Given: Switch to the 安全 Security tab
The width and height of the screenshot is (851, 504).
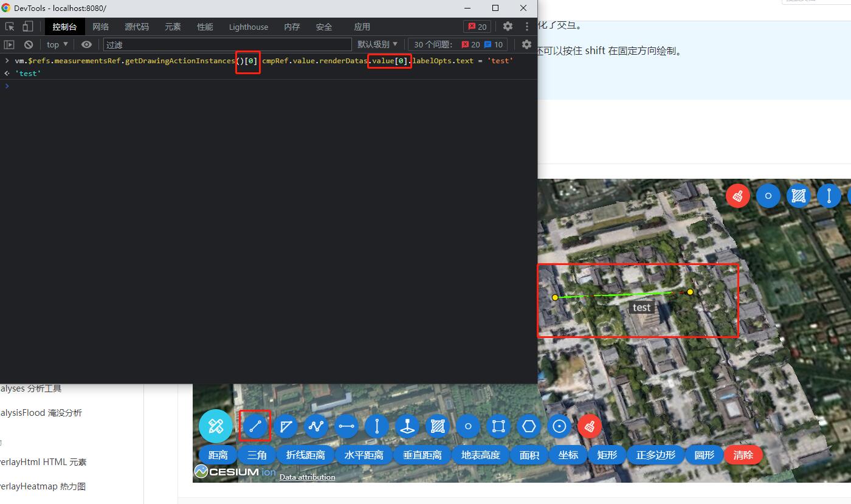Looking at the screenshot, I should pyautogui.click(x=324, y=27).
